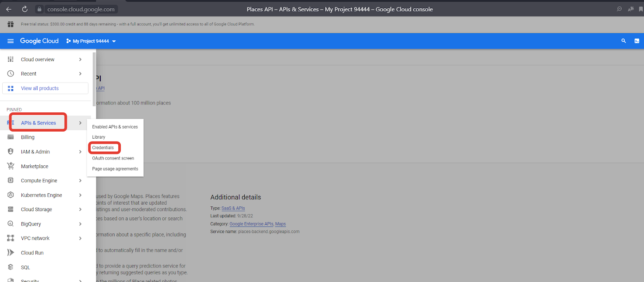Click the Billing card icon
644x282 pixels.
pyautogui.click(x=11, y=137)
